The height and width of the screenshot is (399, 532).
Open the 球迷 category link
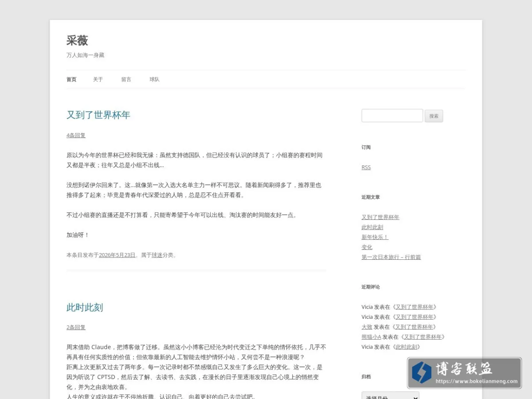157,255
